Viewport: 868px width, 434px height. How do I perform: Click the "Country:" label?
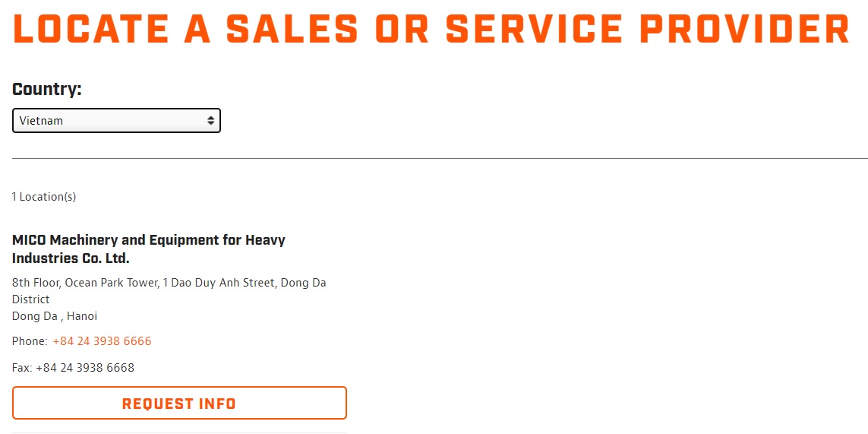point(47,89)
